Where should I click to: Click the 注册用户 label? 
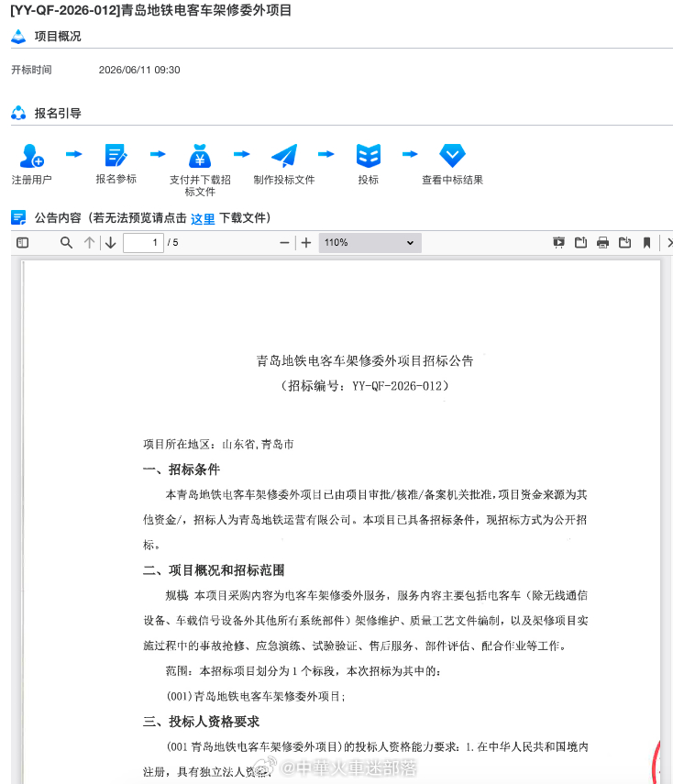point(31,180)
